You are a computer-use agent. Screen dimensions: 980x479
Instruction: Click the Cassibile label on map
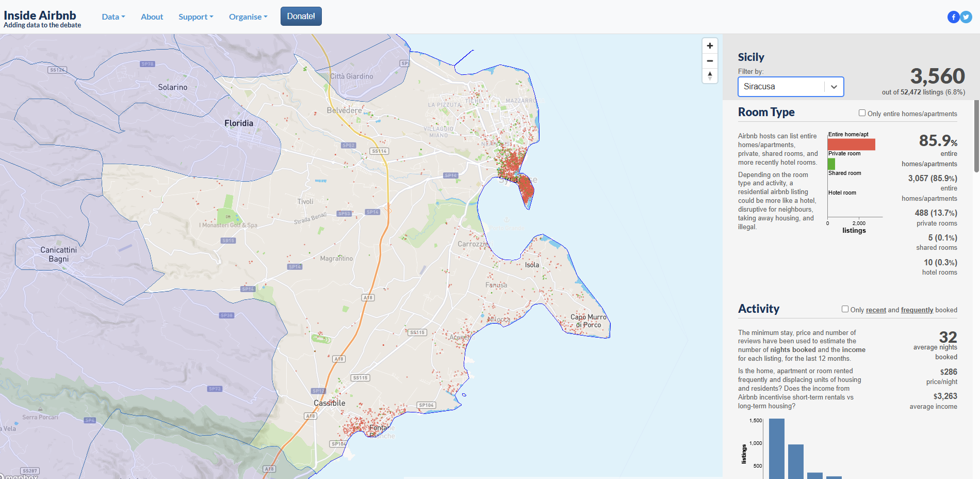(x=330, y=403)
